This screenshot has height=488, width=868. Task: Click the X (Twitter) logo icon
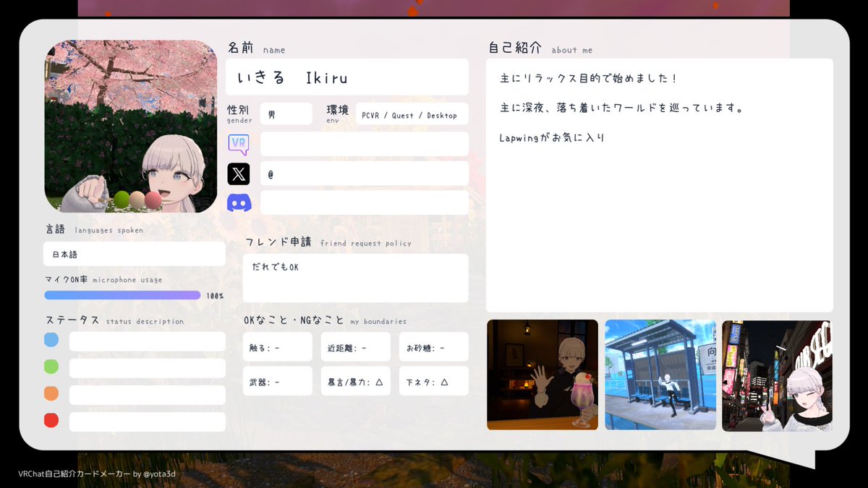239,174
